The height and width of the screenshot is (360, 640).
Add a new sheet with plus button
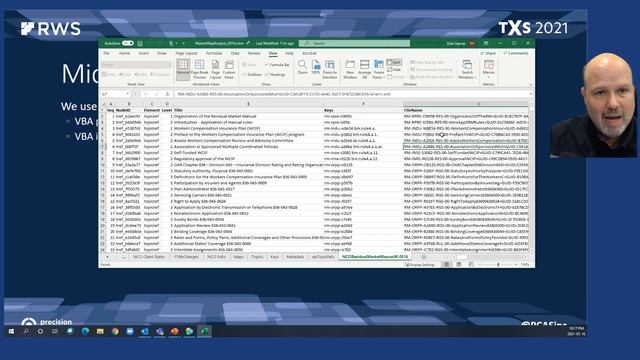(x=424, y=257)
